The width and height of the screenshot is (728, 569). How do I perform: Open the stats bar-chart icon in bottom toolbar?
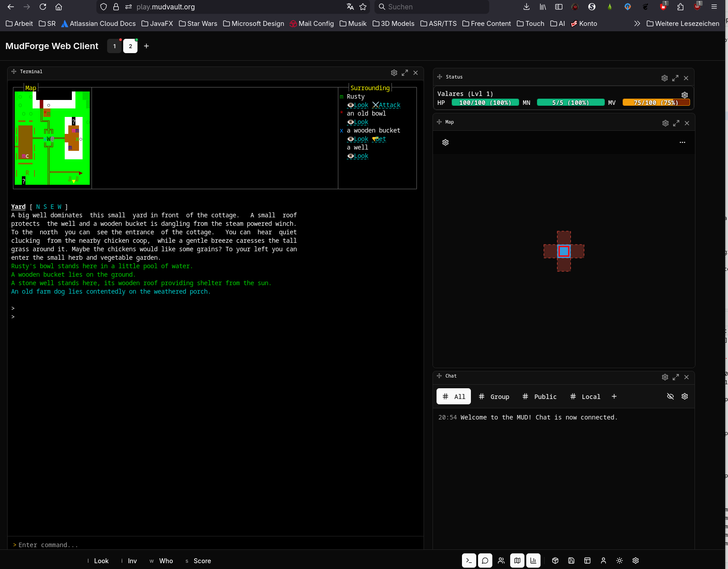click(x=533, y=561)
